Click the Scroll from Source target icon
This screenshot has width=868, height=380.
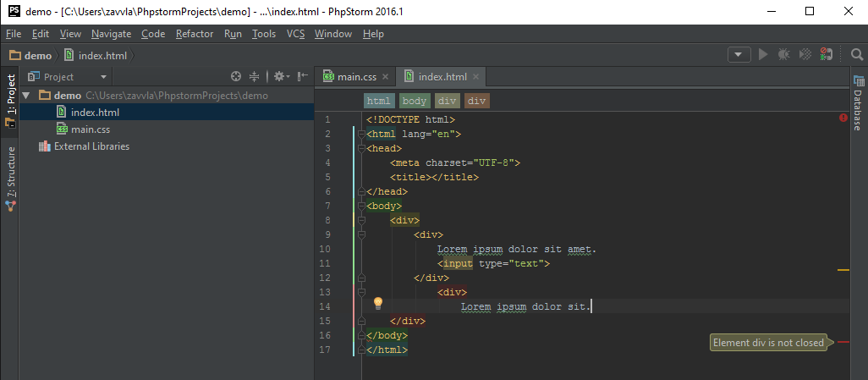[236, 76]
